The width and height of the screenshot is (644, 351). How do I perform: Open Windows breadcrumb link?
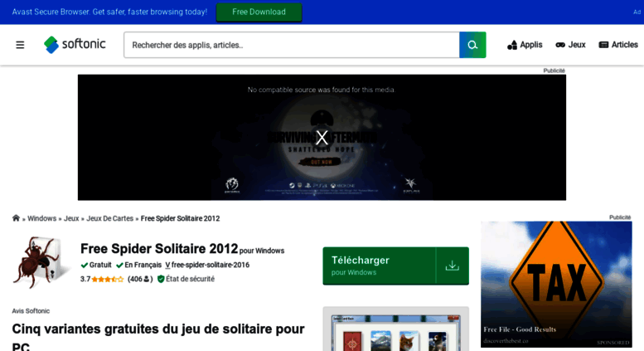pyautogui.click(x=42, y=218)
